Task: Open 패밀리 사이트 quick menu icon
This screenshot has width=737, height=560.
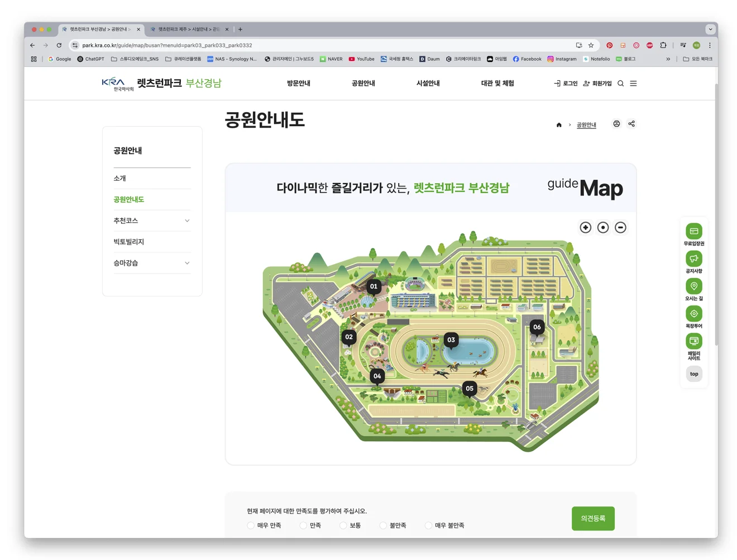Action: tap(694, 341)
